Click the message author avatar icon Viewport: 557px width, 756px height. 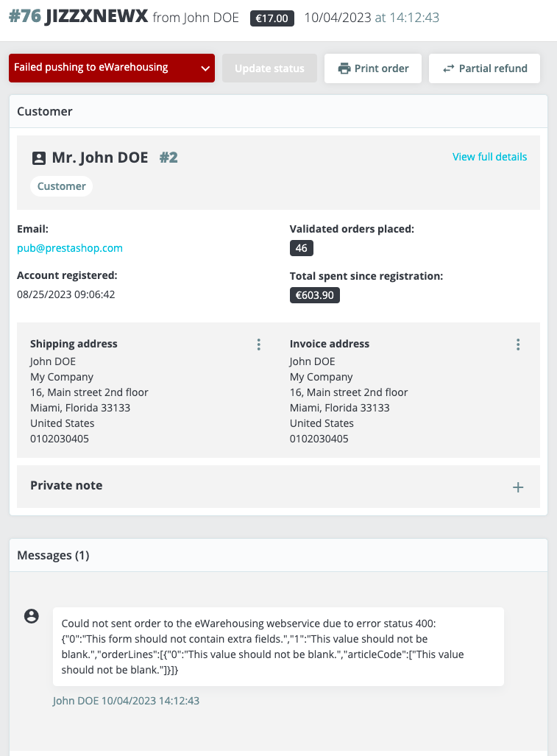pos(32,616)
